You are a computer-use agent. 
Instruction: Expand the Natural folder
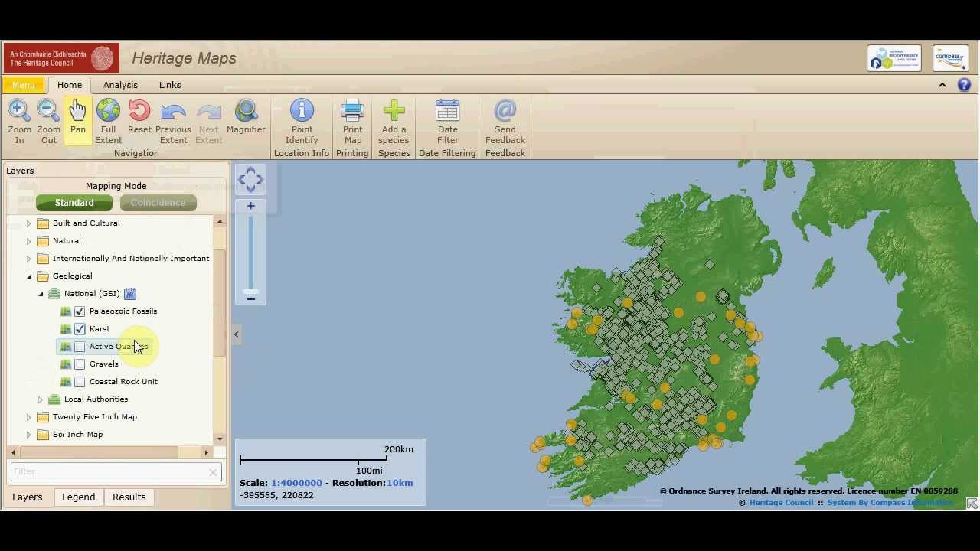pos(28,241)
